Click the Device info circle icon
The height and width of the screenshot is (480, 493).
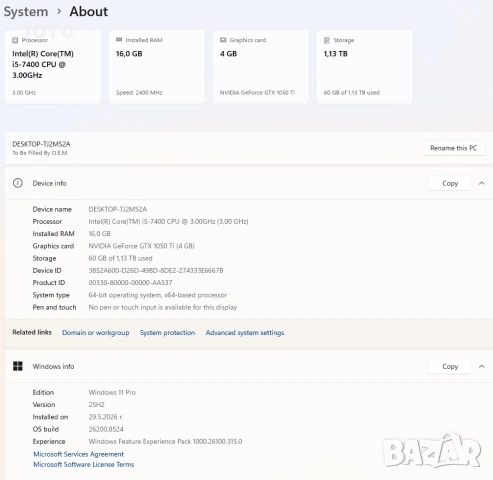pyautogui.click(x=18, y=183)
